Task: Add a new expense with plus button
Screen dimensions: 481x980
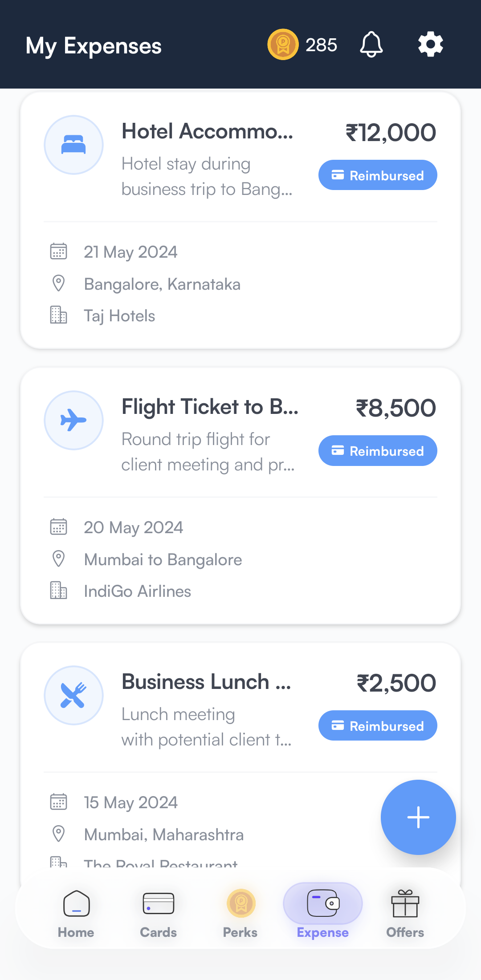Action: click(418, 817)
